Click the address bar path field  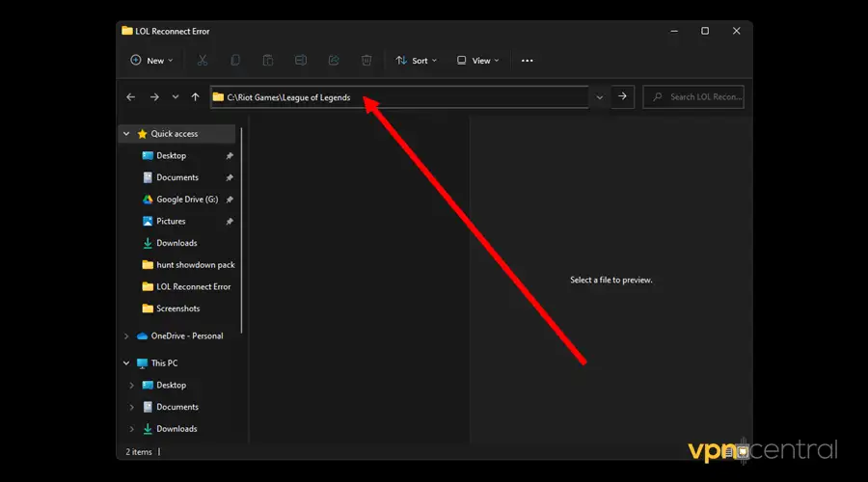399,96
